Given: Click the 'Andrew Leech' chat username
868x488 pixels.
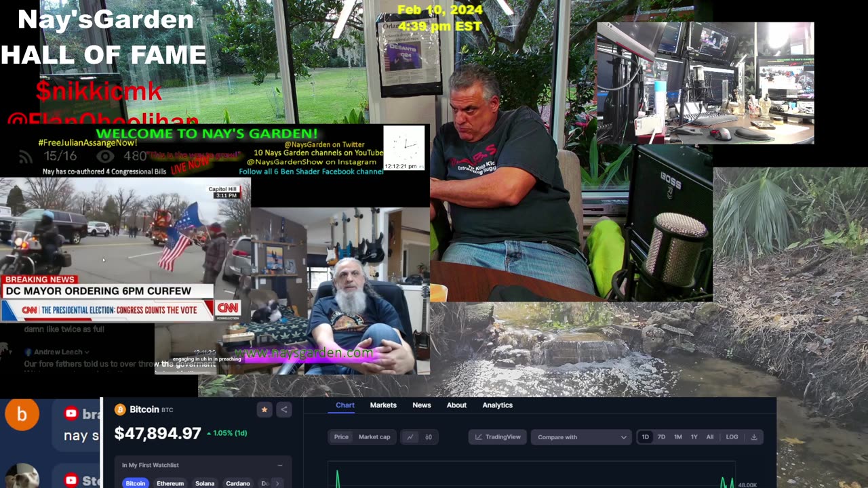Looking at the screenshot, I should 58,352.
